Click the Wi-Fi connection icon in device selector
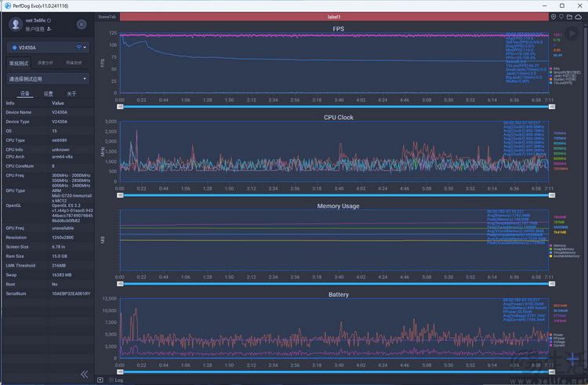This screenshot has height=385, width=588. click(x=78, y=48)
